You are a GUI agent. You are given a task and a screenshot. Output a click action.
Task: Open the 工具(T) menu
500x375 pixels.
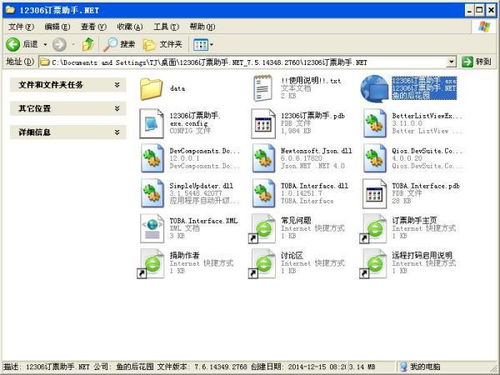coord(166,27)
